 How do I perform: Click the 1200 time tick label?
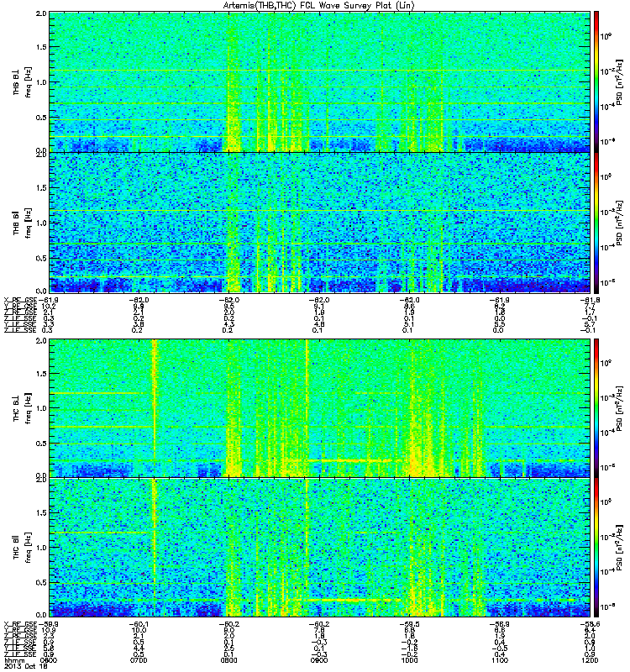[x=590, y=660]
